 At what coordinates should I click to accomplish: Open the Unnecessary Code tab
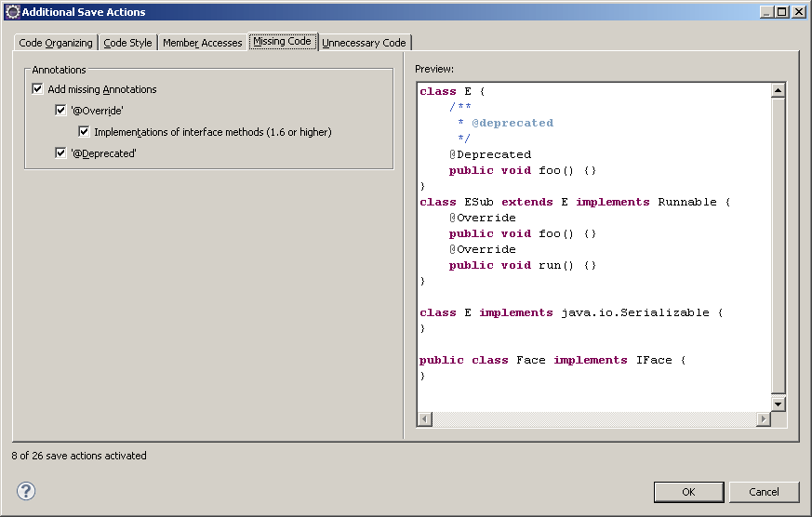(364, 43)
